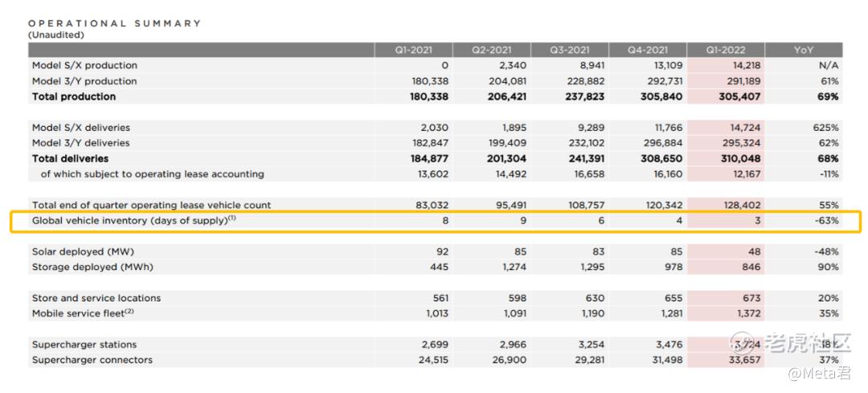868x393 pixels.
Task: Click Q1-2021 Supercharger connectors 24,515
Action: 432,360
